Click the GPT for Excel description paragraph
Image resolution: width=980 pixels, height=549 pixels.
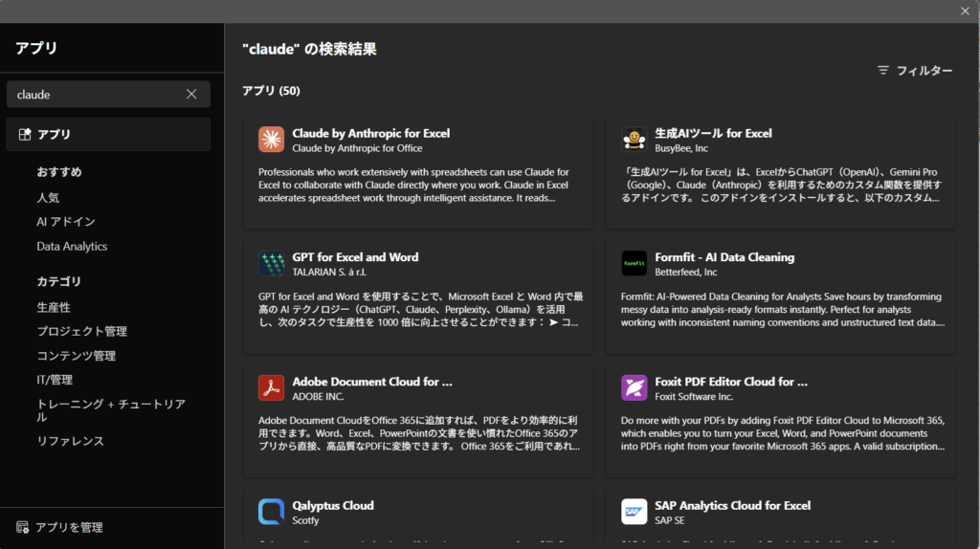(x=421, y=309)
